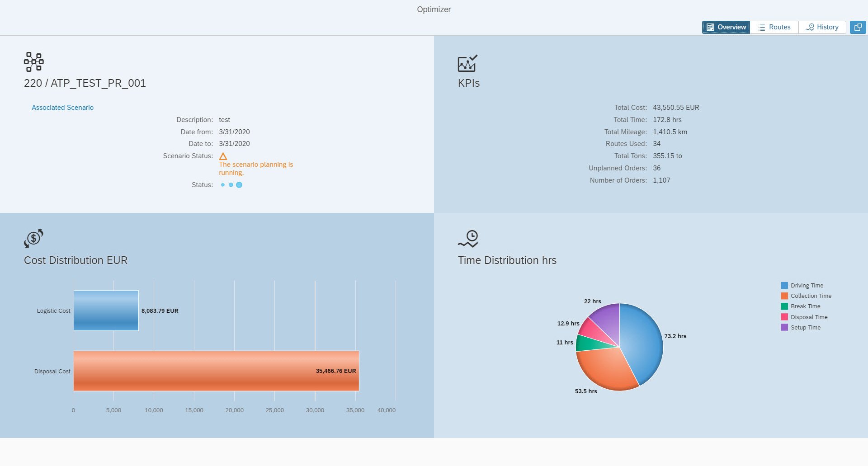Click the Total Time value 172.8 hrs
868x466 pixels.
(667, 120)
